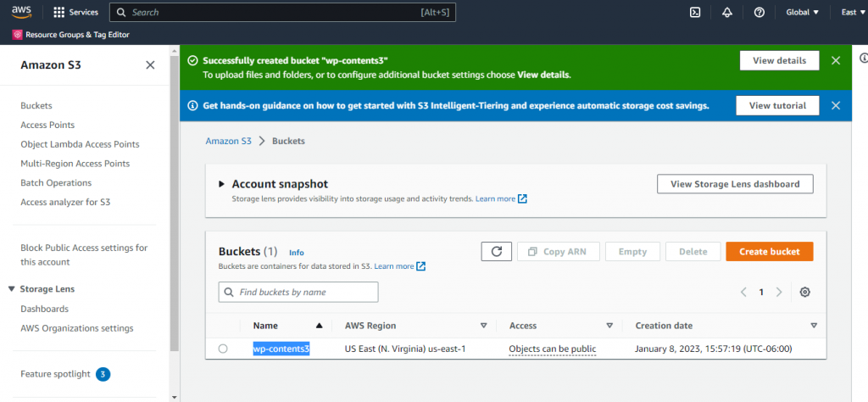Viewport: 868px width, 402px height.
Task: Click the blue banner info icon
Action: [x=192, y=105]
